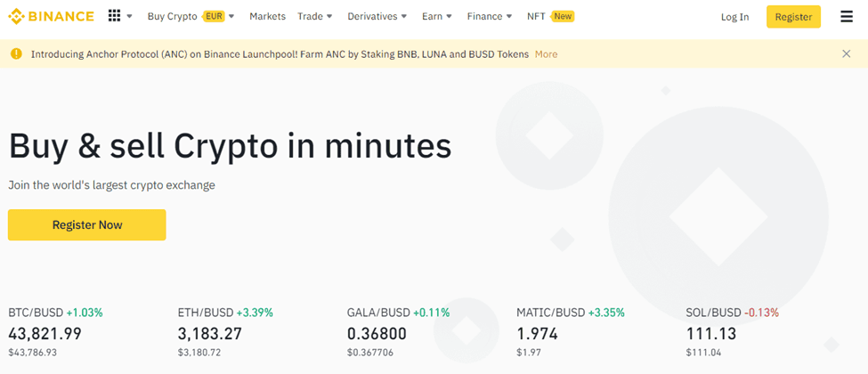Open the GALA/BUSD pair
Image resolution: width=868 pixels, height=374 pixels.
[378, 313]
